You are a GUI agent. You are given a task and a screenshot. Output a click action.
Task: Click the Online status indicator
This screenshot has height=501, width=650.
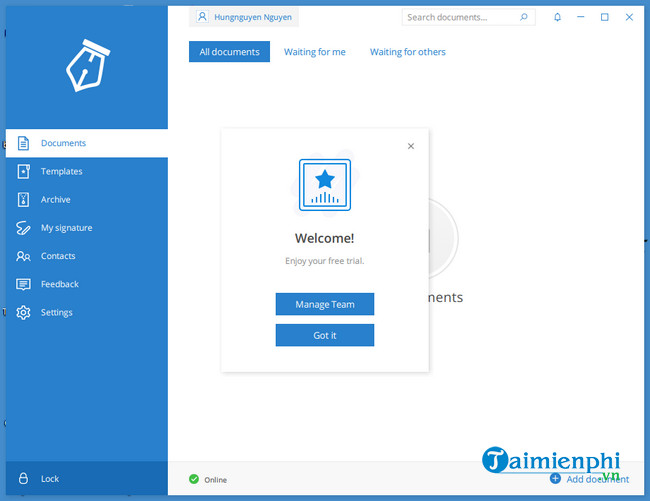click(x=208, y=480)
